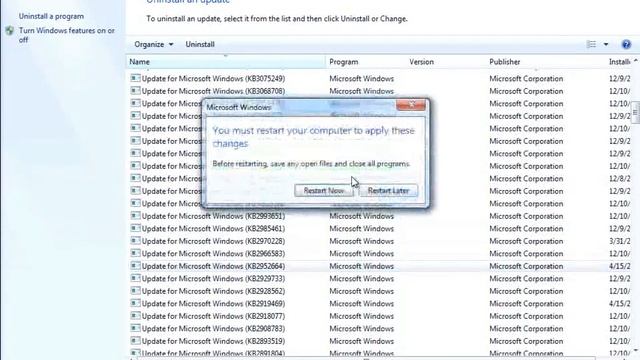Select Update for Microsoft Windows (KB3075249)
The height and width of the screenshot is (360, 640).
tap(213, 78)
